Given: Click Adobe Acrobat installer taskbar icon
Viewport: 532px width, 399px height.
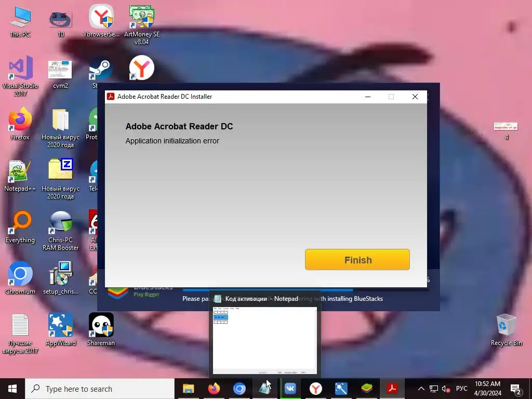Looking at the screenshot, I should pos(392,389).
